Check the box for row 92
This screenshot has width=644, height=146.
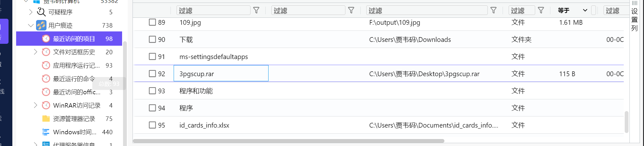pyautogui.click(x=152, y=74)
